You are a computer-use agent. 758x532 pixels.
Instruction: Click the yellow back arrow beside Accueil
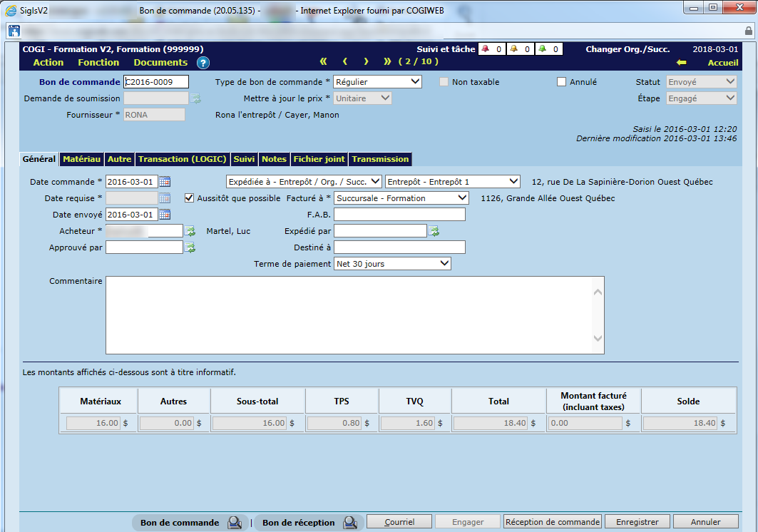[x=682, y=63]
